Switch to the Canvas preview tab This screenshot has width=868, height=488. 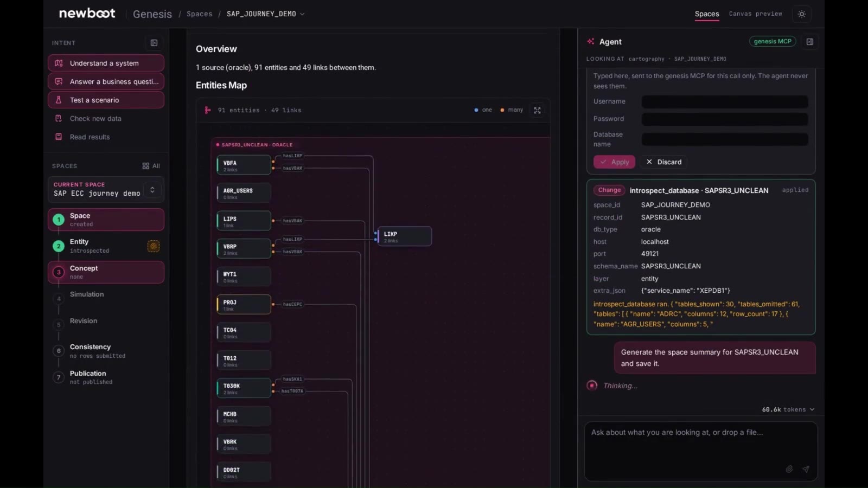[755, 14]
